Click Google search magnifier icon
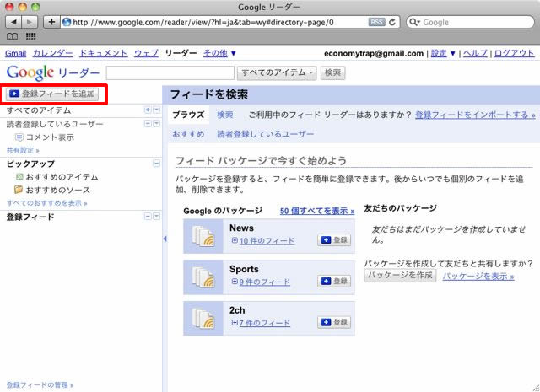The width and height of the screenshot is (540, 392). 414,23
